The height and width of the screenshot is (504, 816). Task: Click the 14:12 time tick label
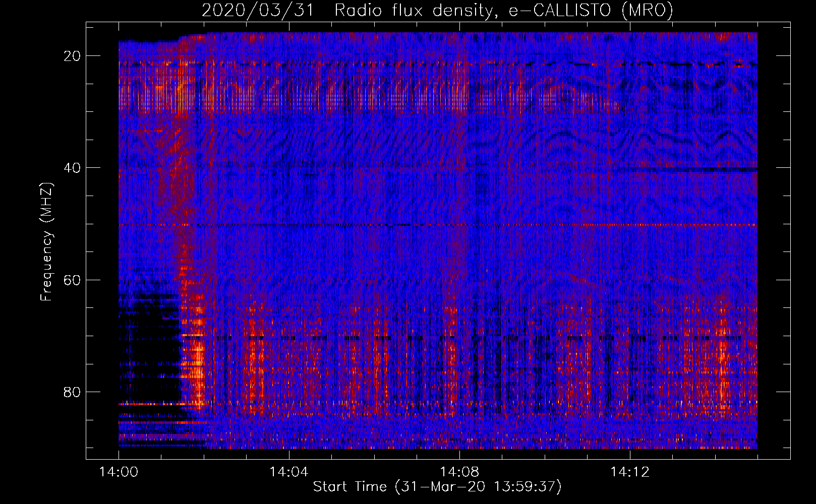click(x=629, y=472)
